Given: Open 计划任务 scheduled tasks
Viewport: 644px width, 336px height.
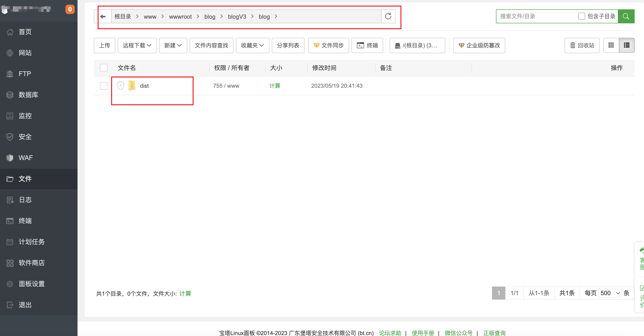Looking at the screenshot, I should (39, 242).
